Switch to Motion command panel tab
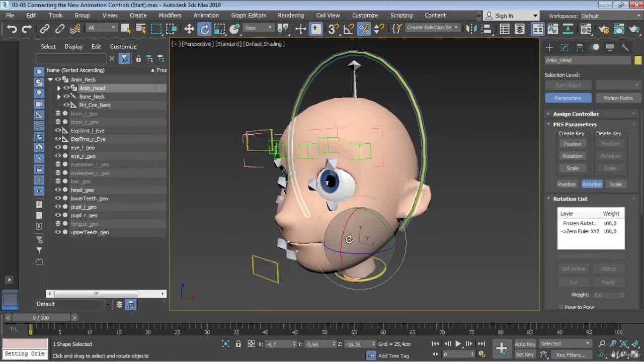The width and height of the screenshot is (644, 362). tap(595, 47)
